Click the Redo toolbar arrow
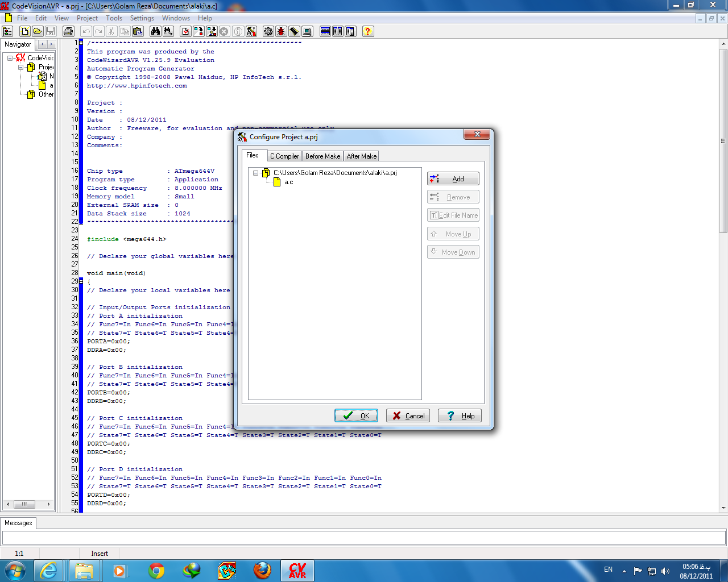The width and height of the screenshot is (728, 582). pyautogui.click(x=98, y=31)
